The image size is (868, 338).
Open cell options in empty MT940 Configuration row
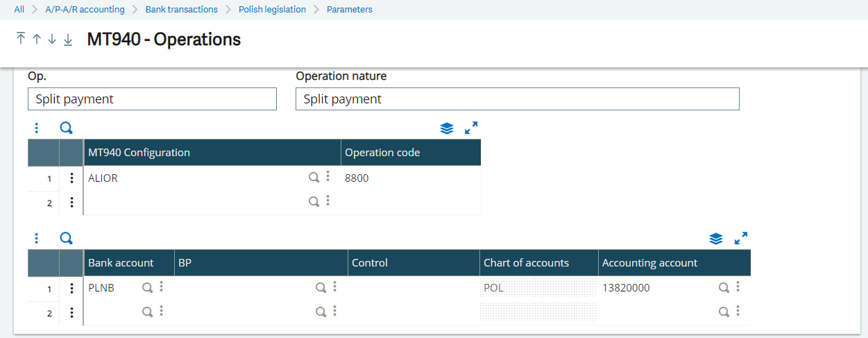(x=327, y=201)
